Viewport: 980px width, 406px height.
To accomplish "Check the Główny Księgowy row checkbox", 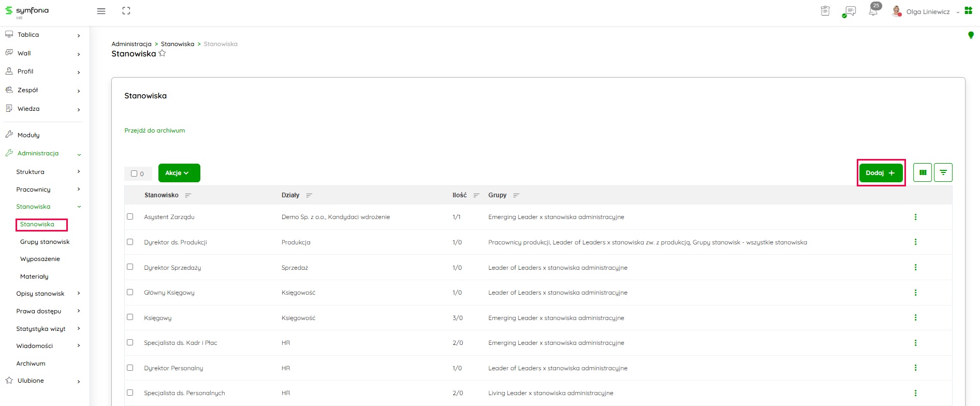I will (x=130, y=292).
